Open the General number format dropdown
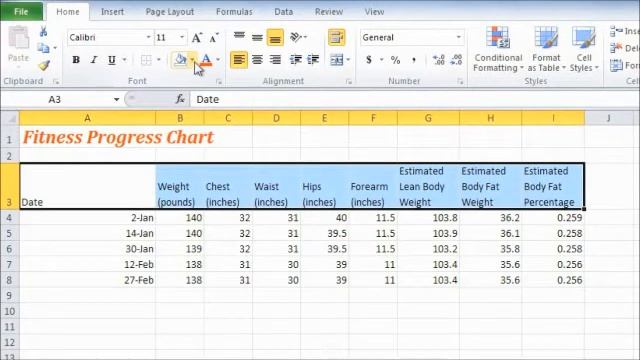The height and width of the screenshot is (360, 640). 458,37
